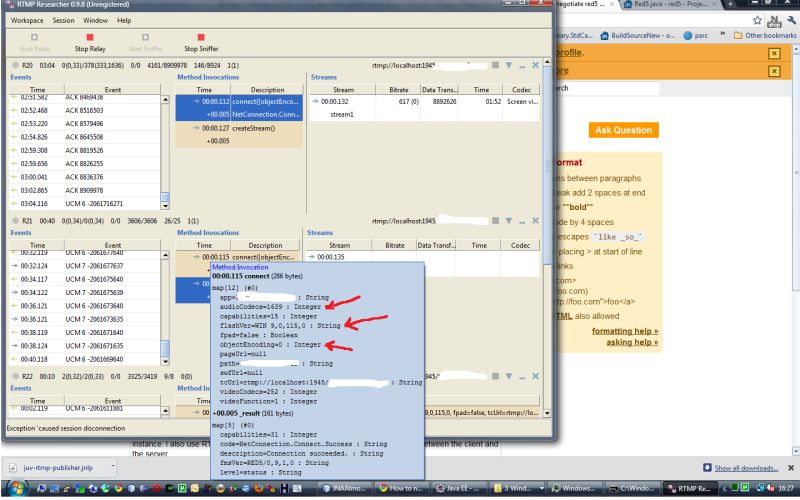Open the 'asking help »' link
This screenshot has height=500, width=800.
(x=632, y=342)
